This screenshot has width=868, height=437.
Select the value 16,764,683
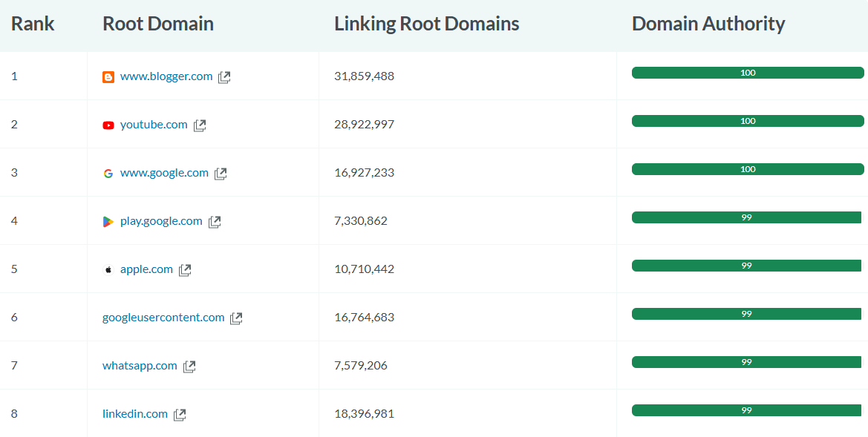[365, 317]
